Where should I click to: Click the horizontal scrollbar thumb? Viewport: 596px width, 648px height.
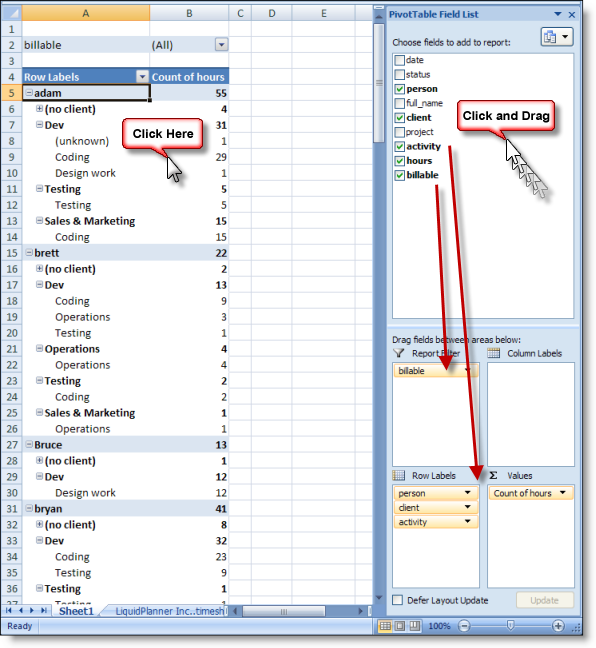coord(284,611)
